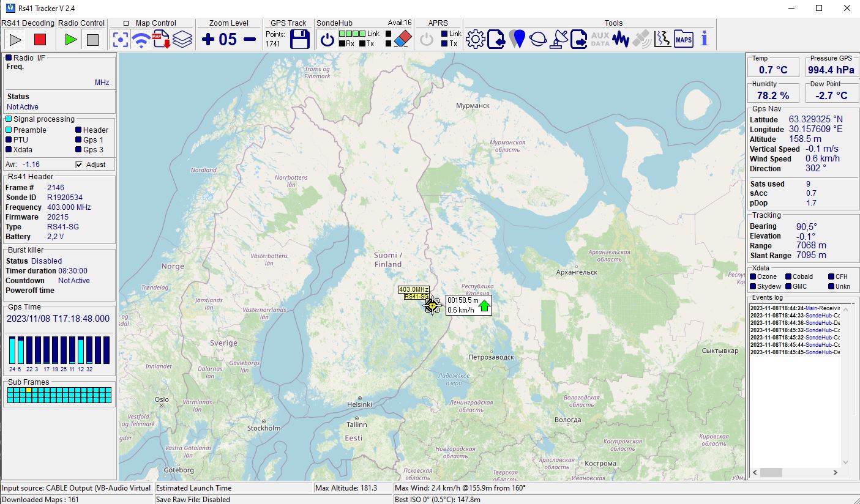Click the Humidity reading 78.2 %
The image size is (860, 504).
coord(773,95)
